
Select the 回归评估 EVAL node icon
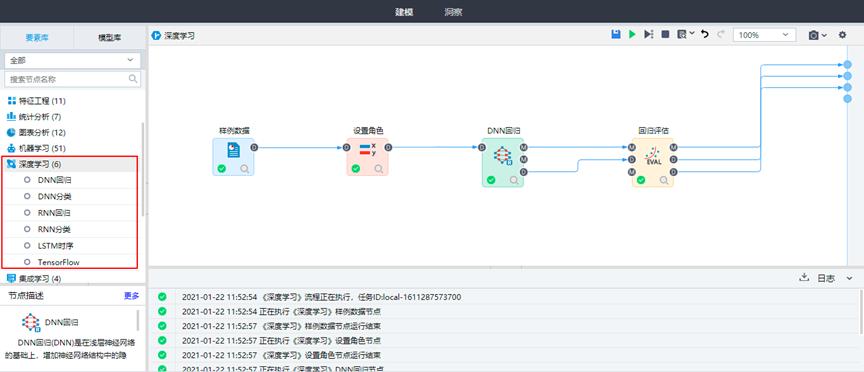[x=653, y=157]
